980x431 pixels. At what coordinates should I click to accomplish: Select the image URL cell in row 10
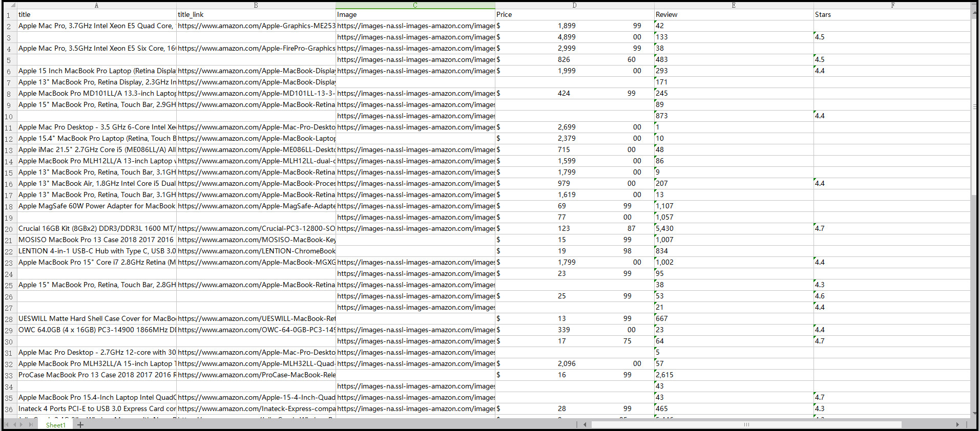pyautogui.click(x=415, y=116)
